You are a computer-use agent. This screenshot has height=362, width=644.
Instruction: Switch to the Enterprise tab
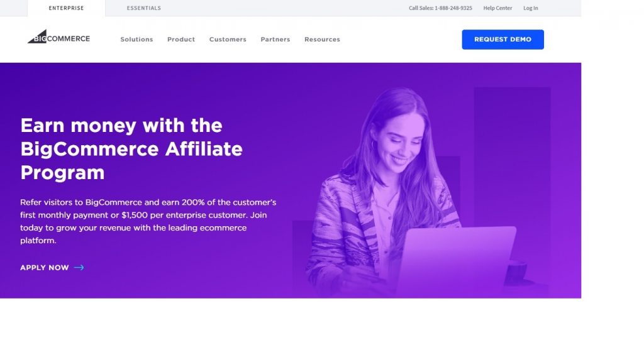pos(66,8)
